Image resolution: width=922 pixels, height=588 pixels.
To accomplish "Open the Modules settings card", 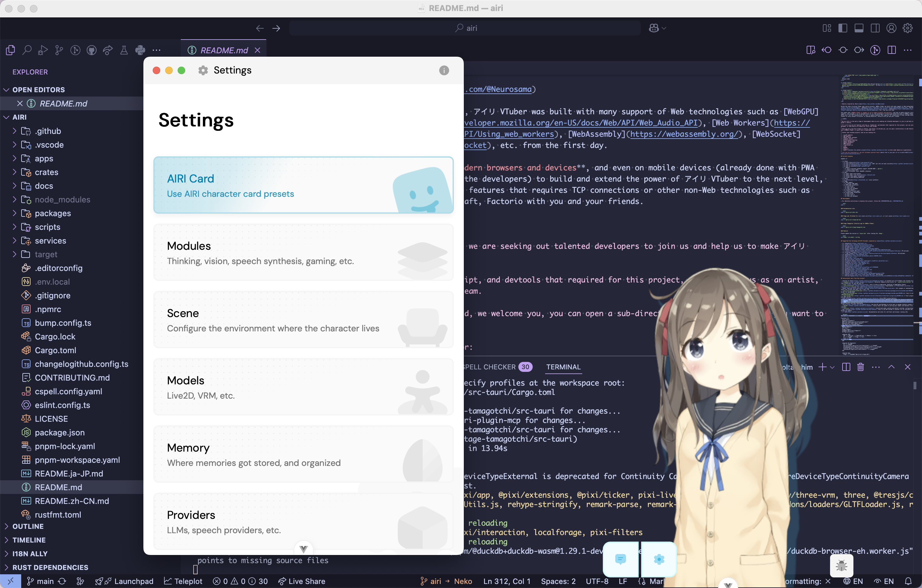I will (x=303, y=253).
